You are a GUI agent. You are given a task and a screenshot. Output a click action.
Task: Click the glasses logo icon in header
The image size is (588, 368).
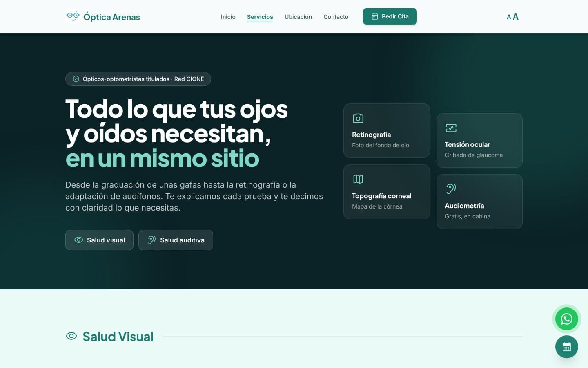[73, 16]
